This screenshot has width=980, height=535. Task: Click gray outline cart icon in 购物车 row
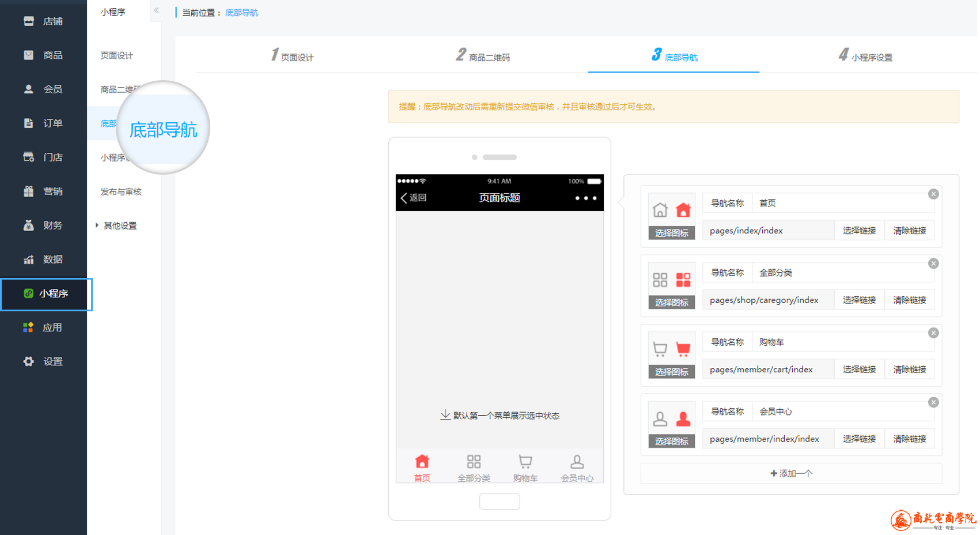[660, 349]
